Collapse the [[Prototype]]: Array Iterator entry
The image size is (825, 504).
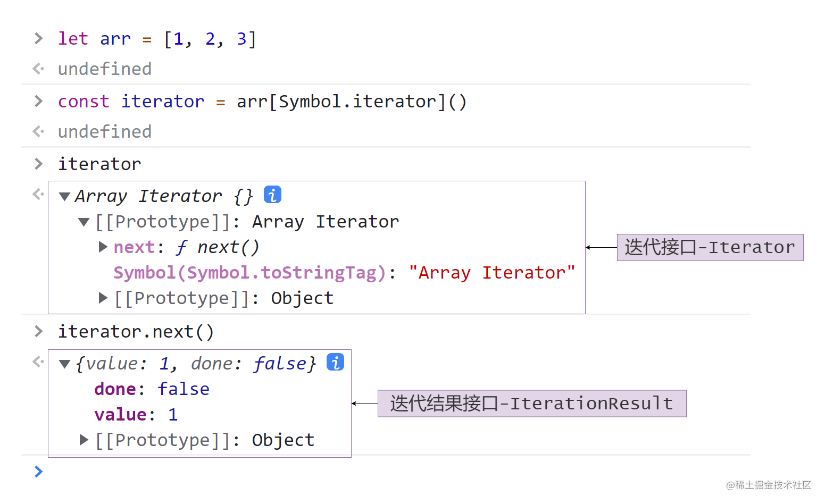tap(83, 221)
